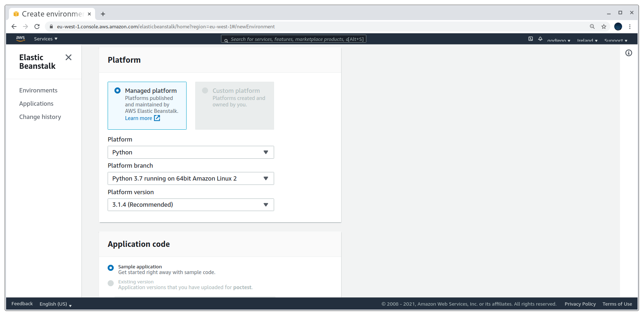Screen dimensions: 644x316
Task: Close the Create environment tab
Action: (x=89, y=14)
